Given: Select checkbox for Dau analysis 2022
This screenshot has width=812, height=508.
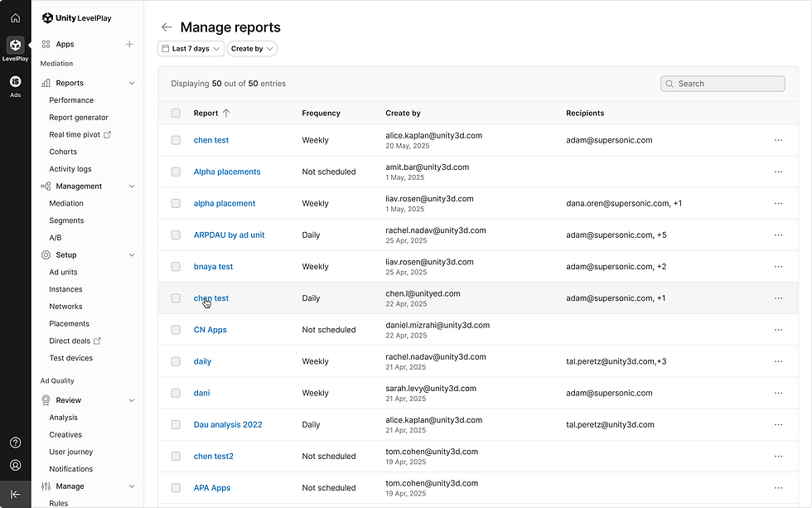Looking at the screenshot, I should [176, 424].
